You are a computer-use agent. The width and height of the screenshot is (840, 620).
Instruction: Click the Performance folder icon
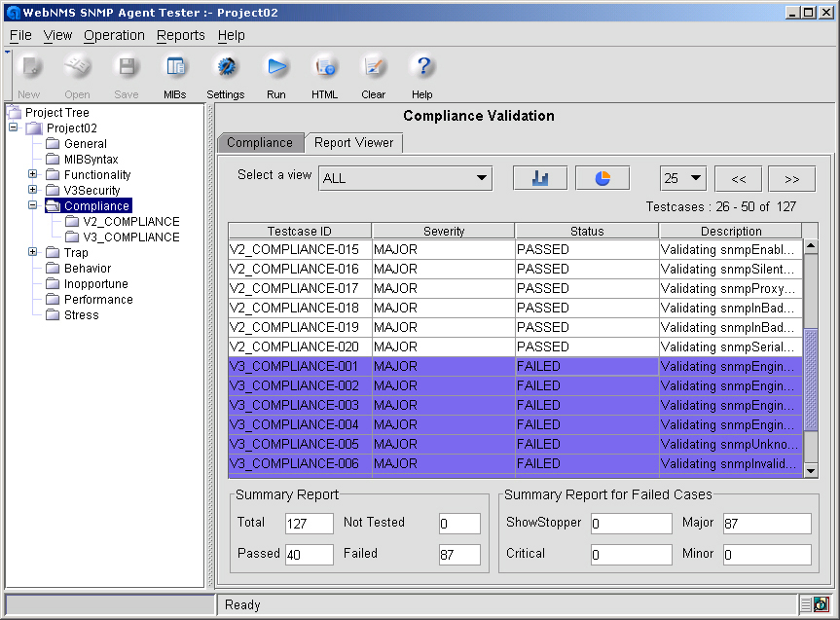[x=53, y=299]
